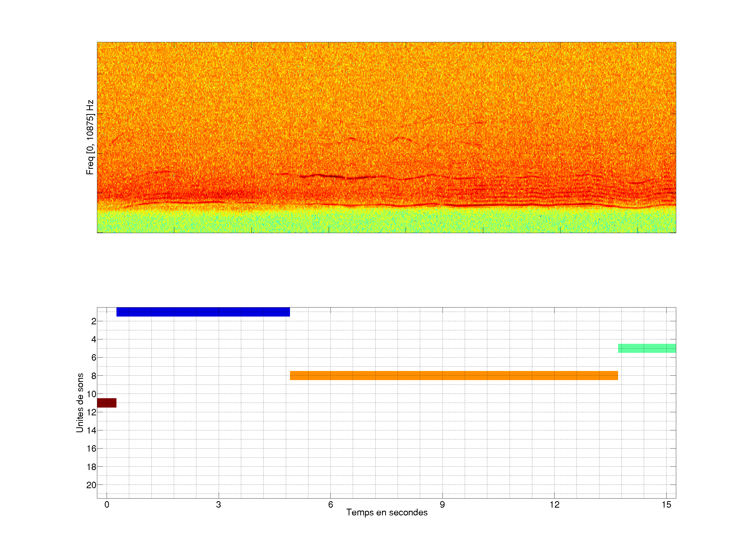The height and width of the screenshot is (560, 747).
Task: Click x-axis tick label 0
Action: pos(107,505)
